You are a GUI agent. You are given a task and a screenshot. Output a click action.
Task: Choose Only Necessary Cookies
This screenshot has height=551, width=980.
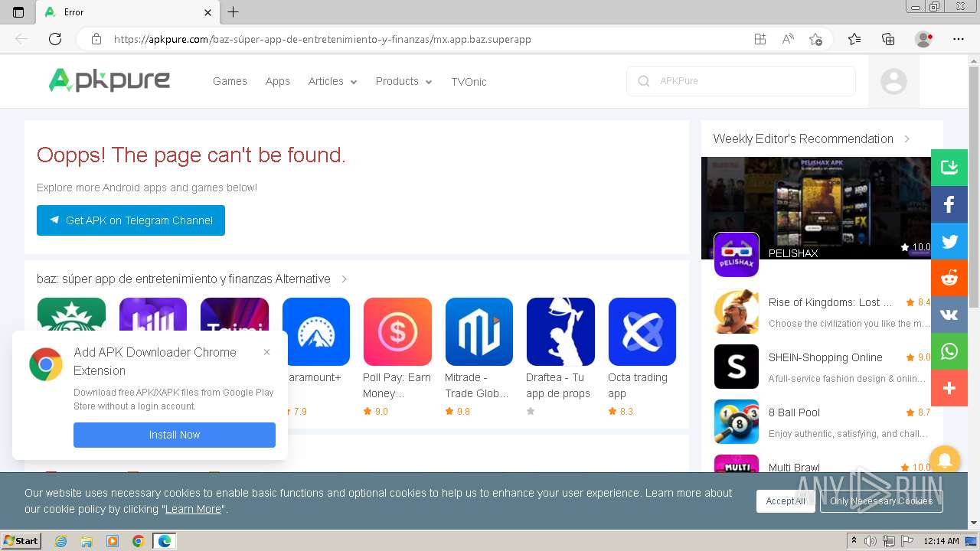click(881, 501)
